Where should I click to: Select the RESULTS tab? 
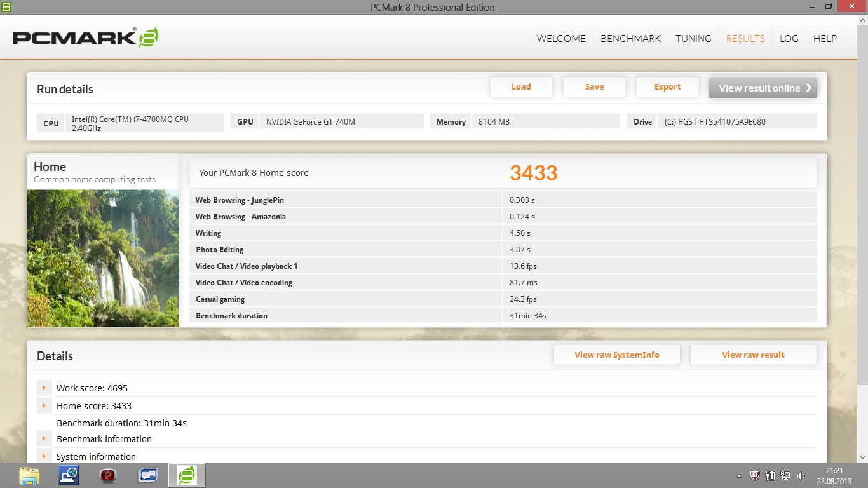745,38
